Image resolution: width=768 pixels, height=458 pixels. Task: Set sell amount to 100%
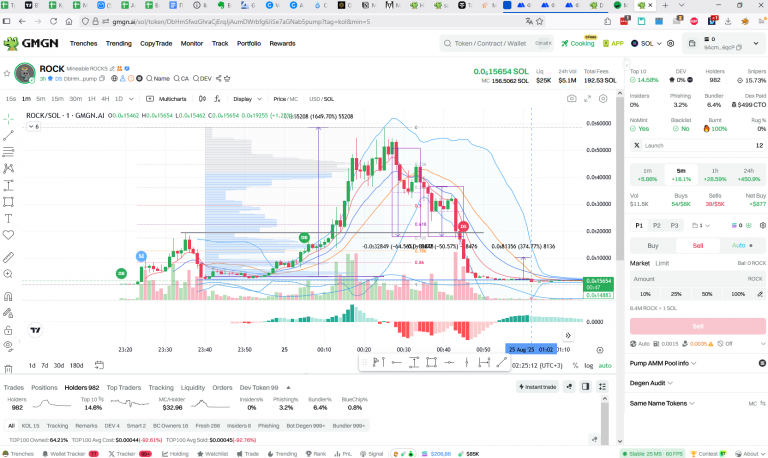(738, 294)
